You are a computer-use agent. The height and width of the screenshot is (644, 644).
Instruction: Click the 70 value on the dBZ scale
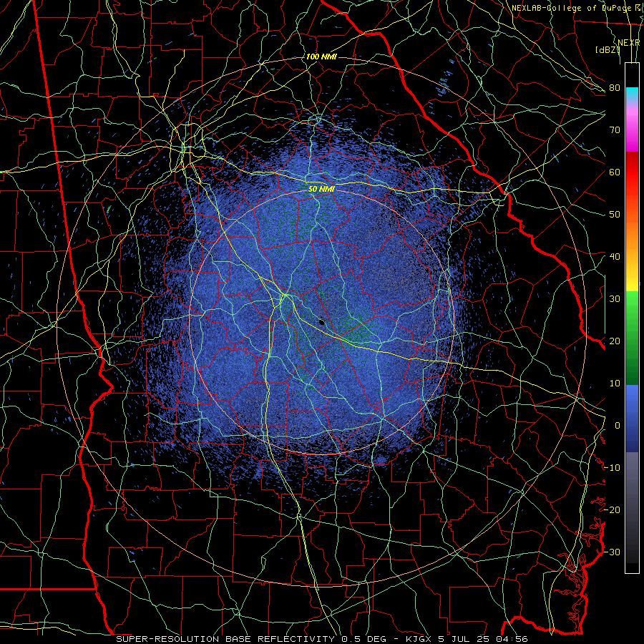(x=615, y=130)
